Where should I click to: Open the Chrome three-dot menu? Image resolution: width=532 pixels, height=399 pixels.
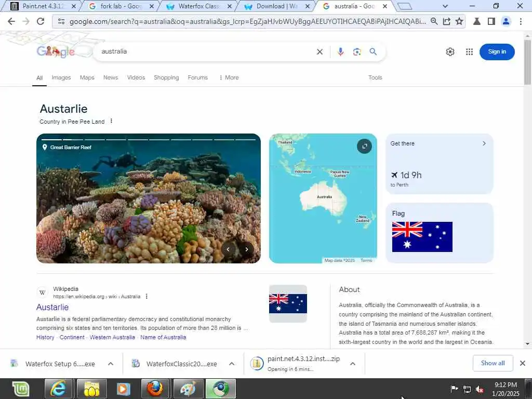click(x=521, y=21)
